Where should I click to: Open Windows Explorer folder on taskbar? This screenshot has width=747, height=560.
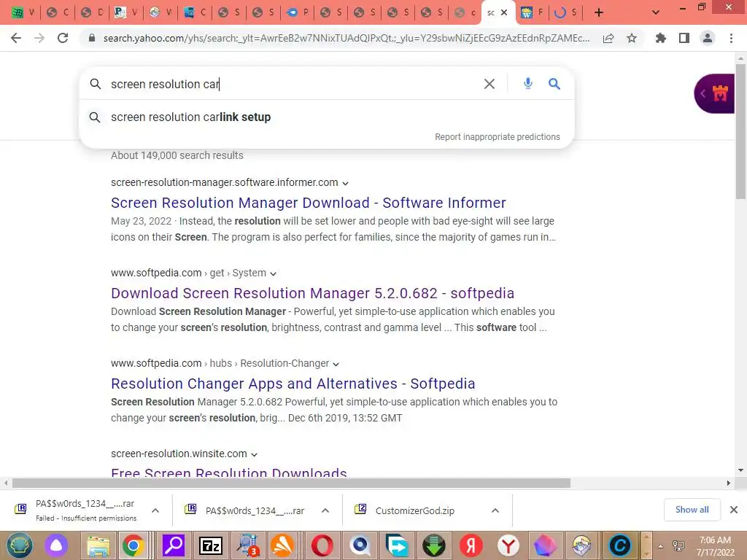coord(98,545)
